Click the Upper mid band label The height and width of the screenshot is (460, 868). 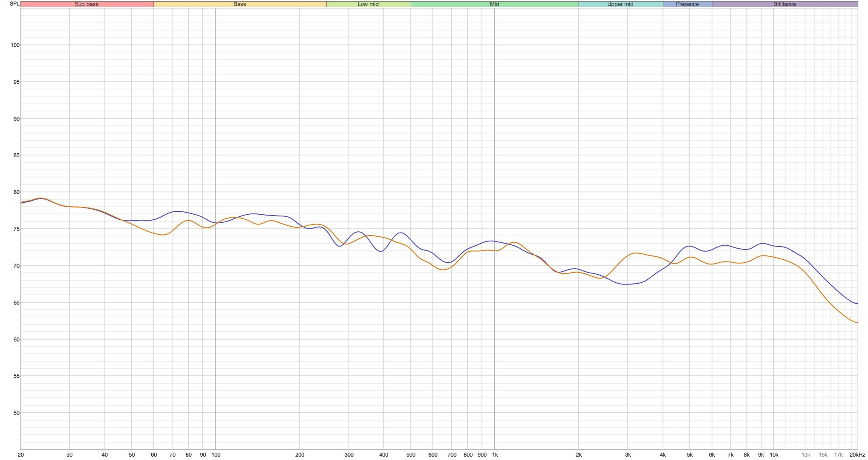620,4
